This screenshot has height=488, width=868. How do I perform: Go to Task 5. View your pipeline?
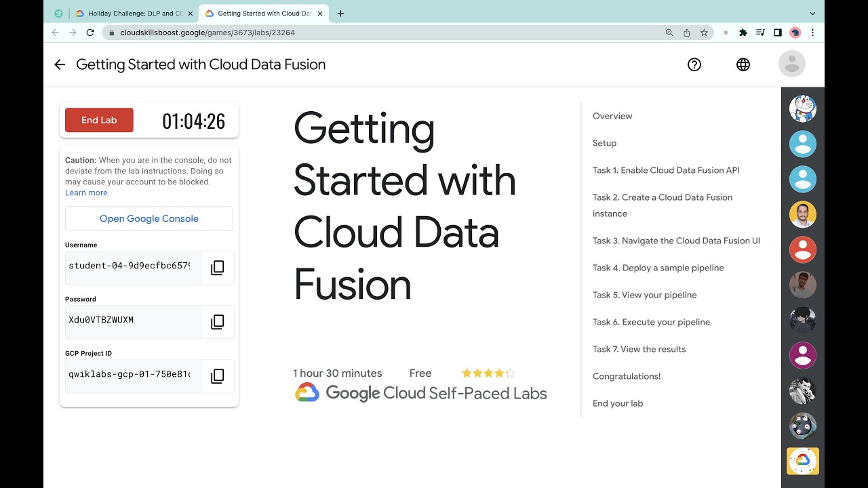click(x=645, y=295)
